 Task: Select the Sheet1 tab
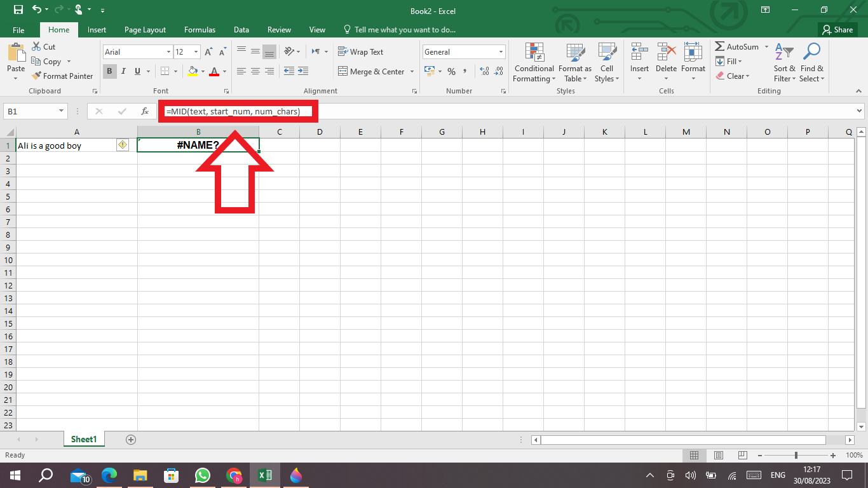click(83, 438)
